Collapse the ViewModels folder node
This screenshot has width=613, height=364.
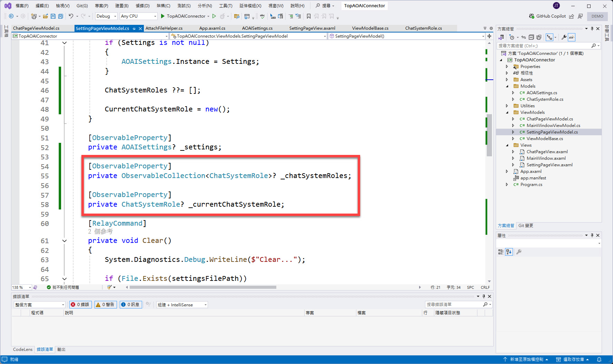[x=507, y=112]
